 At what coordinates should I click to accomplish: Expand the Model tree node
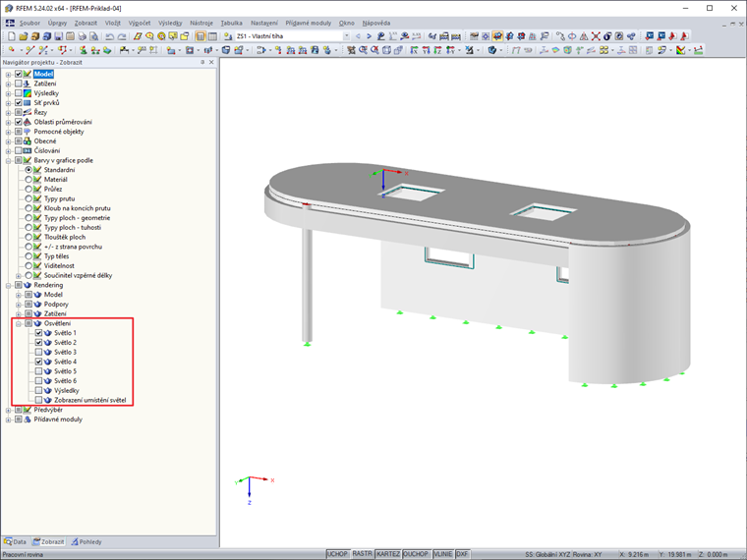point(8,75)
